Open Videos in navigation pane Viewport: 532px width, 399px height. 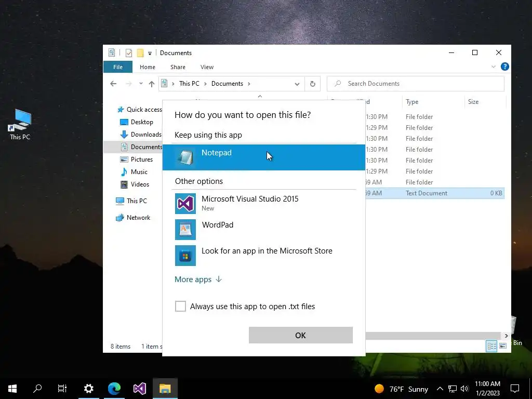pyautogui.click(x=135, y=184)
